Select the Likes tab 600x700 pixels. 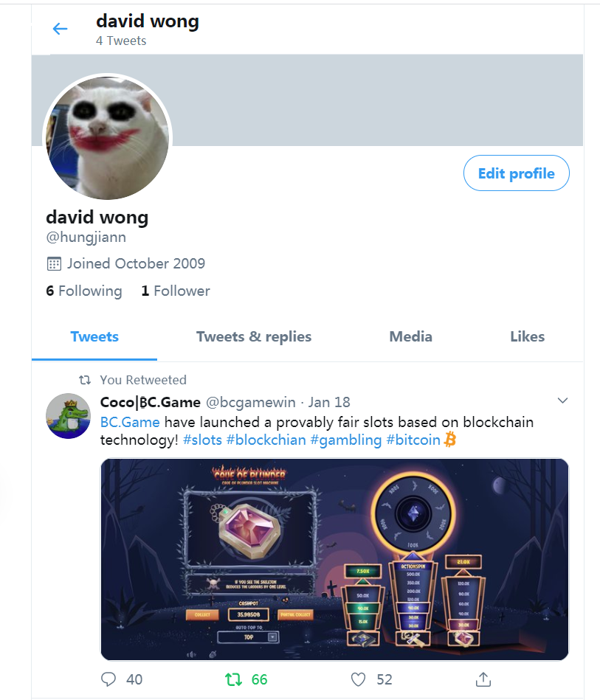(527, 336)
